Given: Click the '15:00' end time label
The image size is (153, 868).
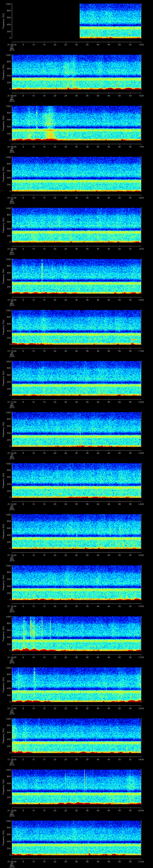Looking at the screenshot, I should [x=141, y=555].
